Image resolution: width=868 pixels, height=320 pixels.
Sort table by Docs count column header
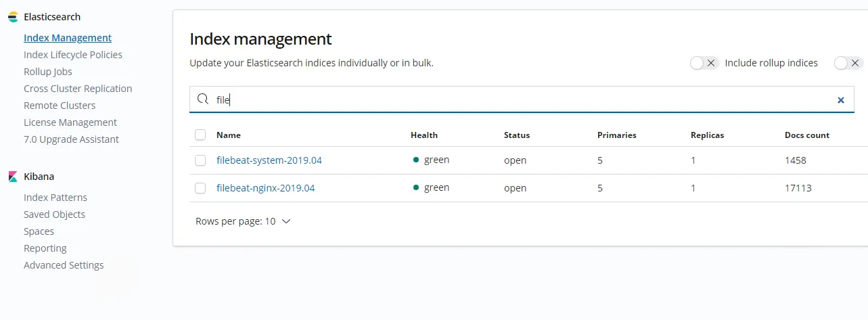[807, 135]
